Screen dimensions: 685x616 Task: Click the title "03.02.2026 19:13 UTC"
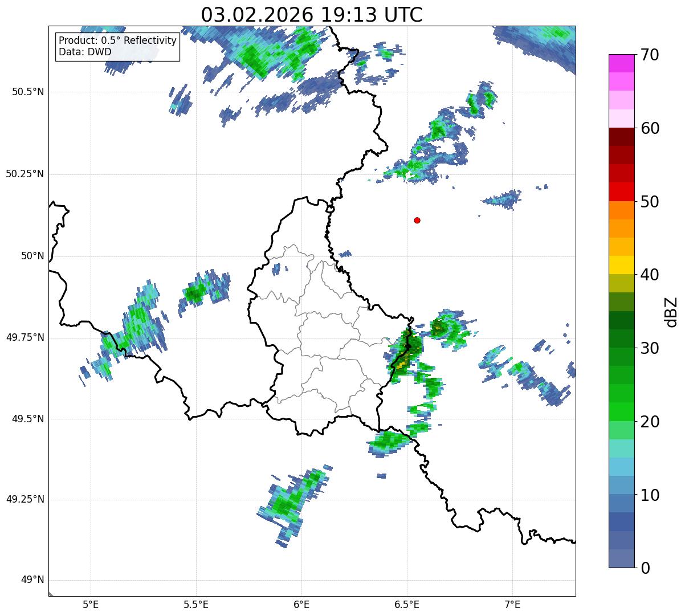coord(312,14)
